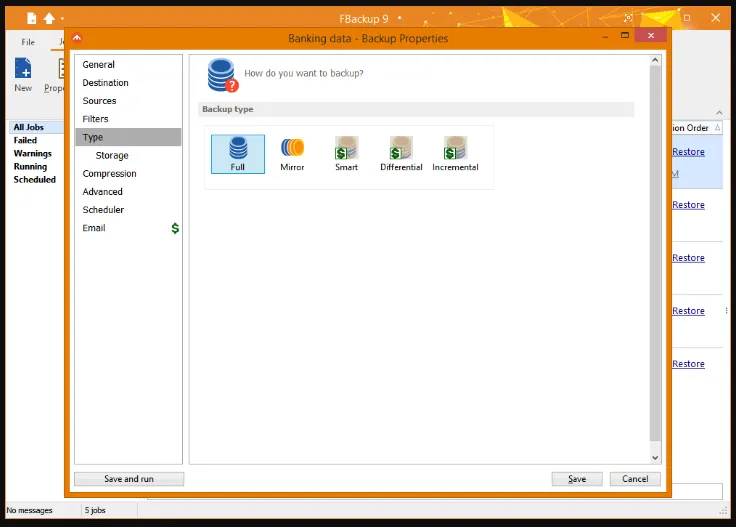This screenshot has width=736, height=527.
Task: Switch to the Compression settings
Action: 109,174
